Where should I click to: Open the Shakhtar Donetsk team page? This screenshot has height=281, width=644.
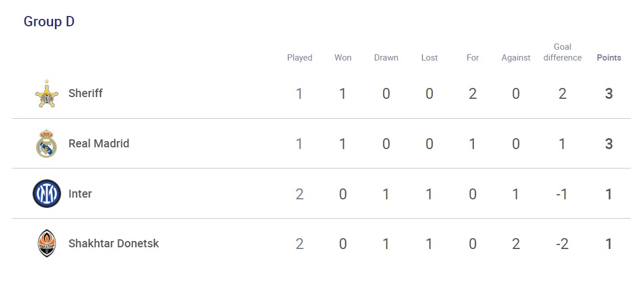114,243
